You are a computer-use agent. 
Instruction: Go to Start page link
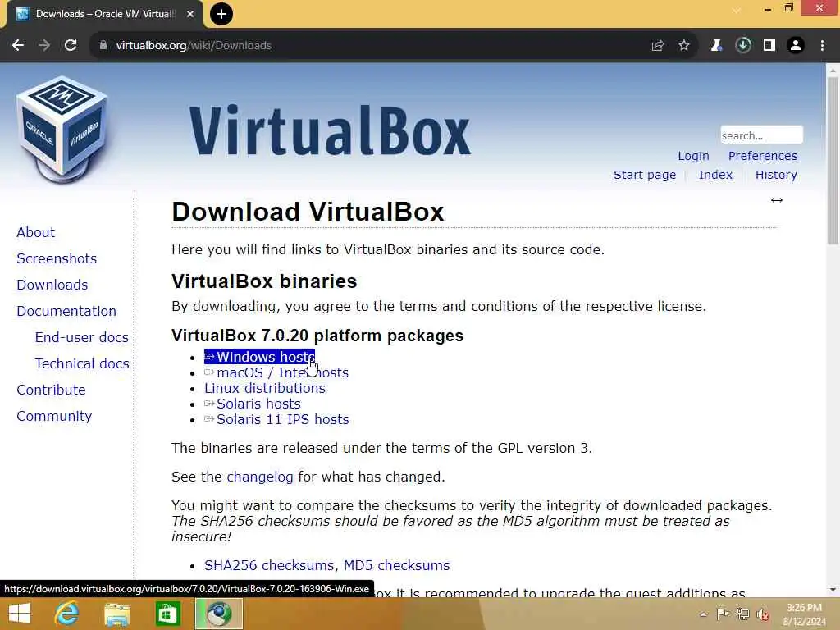645,175
